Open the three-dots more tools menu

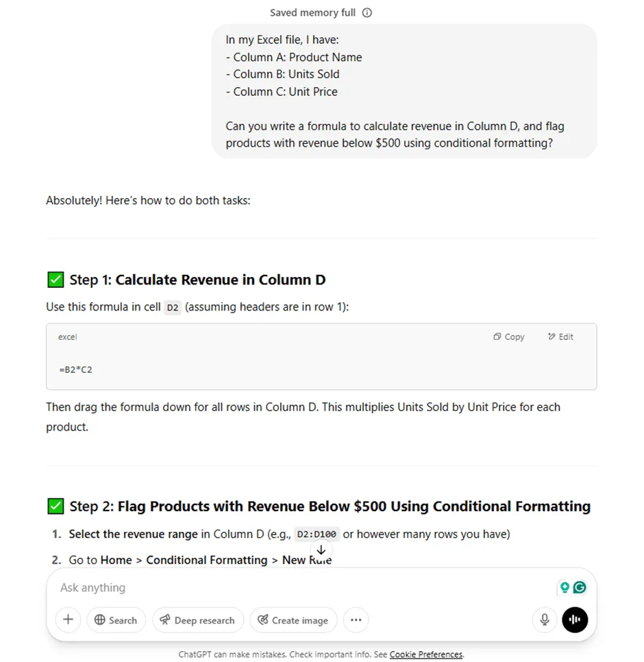click(356, 620)
